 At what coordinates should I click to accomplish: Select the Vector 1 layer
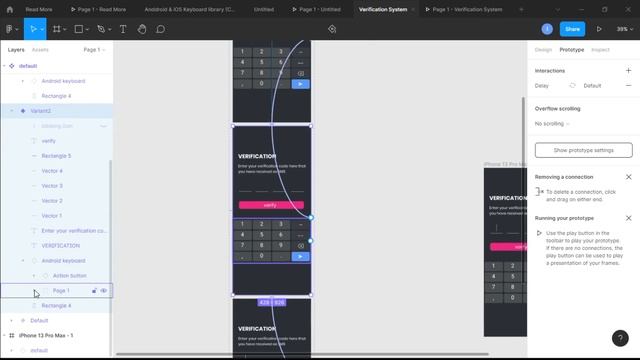coord(52,216)
